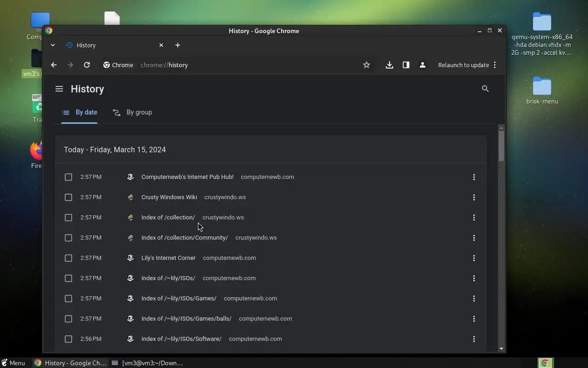The image size is (588, 368).
Task: Open the Index of /~lily/ISOs/Games/balls/ link
Action: point(187,319)
